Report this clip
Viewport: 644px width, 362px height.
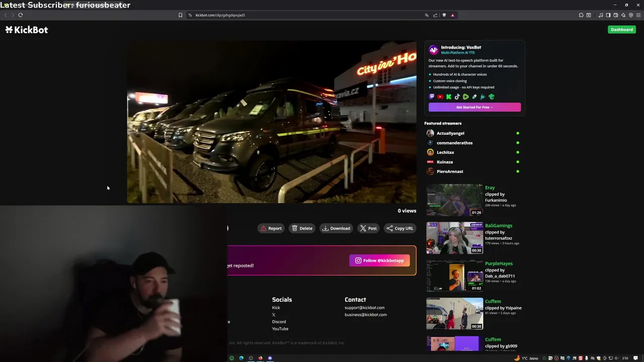coord(271,228)
